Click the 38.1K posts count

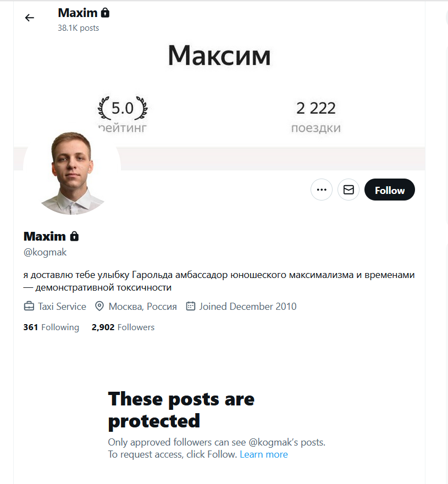[79, 28]
